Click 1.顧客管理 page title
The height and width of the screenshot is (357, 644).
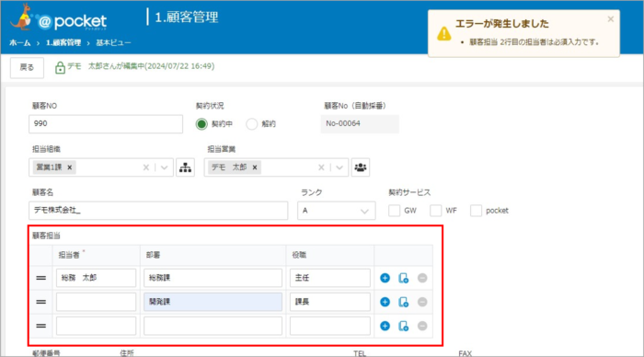pyautogui.click(x=187, y=17)
